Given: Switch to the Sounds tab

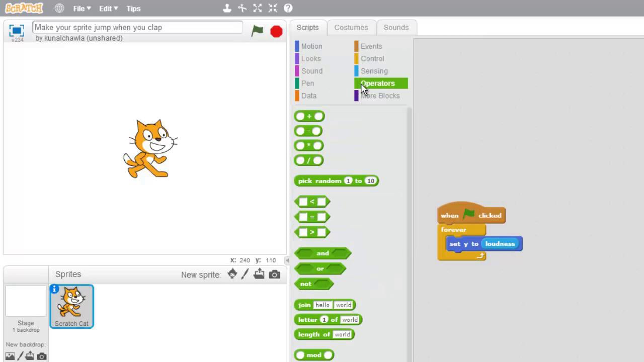Looking at the screenshot, I should (396, 28).
